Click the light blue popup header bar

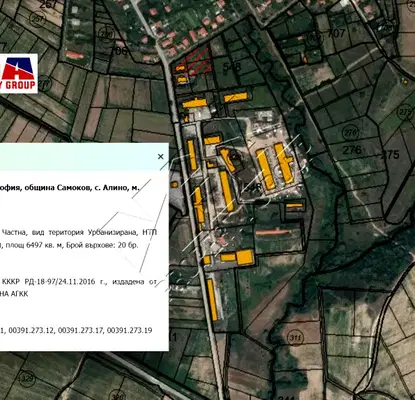click(84, 157)
